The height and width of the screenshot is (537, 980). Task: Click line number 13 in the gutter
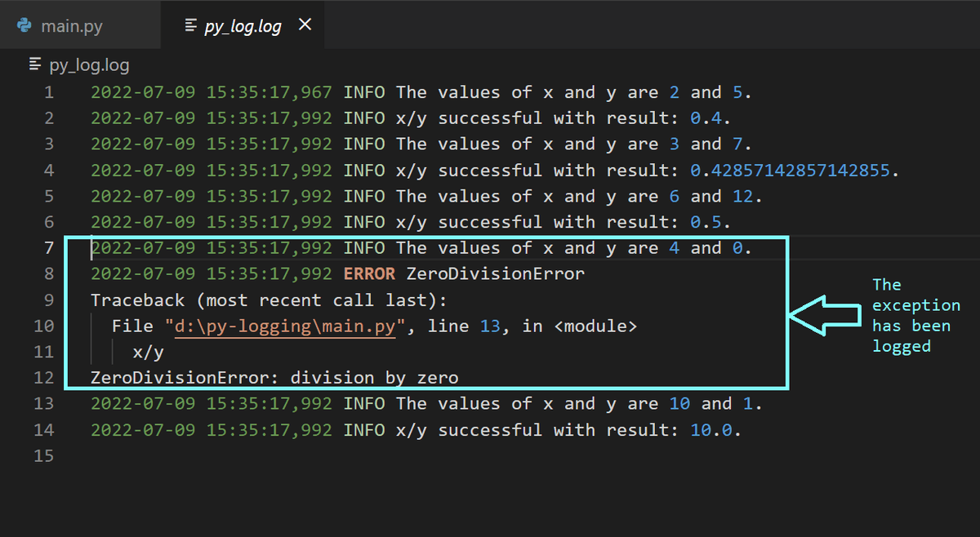[45, 403]
